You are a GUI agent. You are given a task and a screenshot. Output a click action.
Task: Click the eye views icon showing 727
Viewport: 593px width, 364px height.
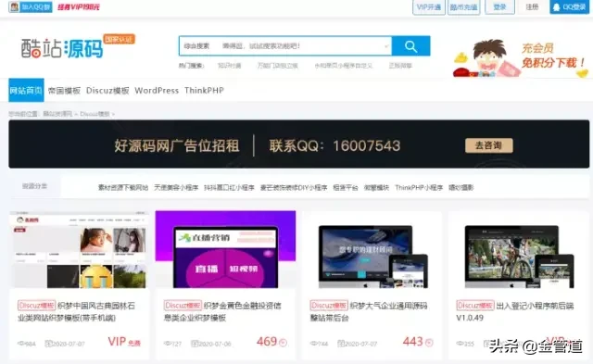pos(167,344)
